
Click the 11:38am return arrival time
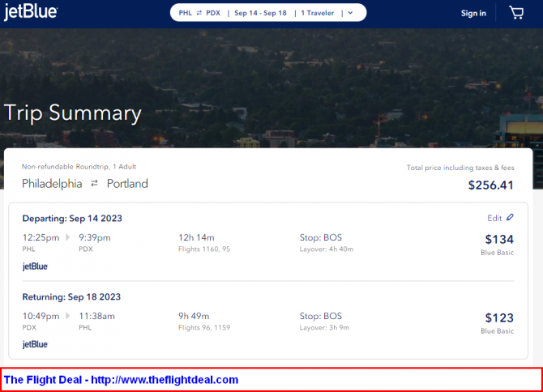pos(96,316)
